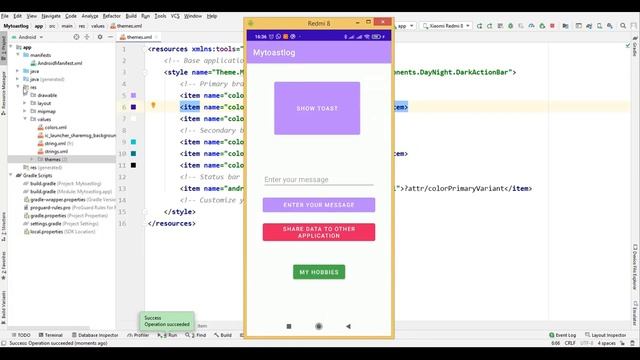Open the Event Log panel
This screenshot has height=360, width=640.
point(562,335)
